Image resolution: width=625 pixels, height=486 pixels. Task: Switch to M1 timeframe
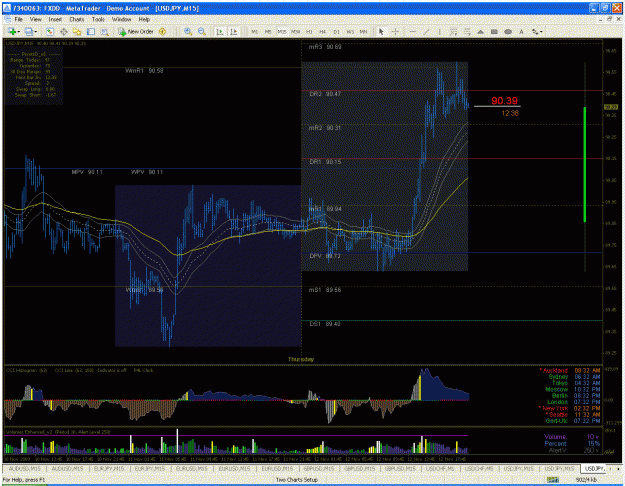click(255, 31)
